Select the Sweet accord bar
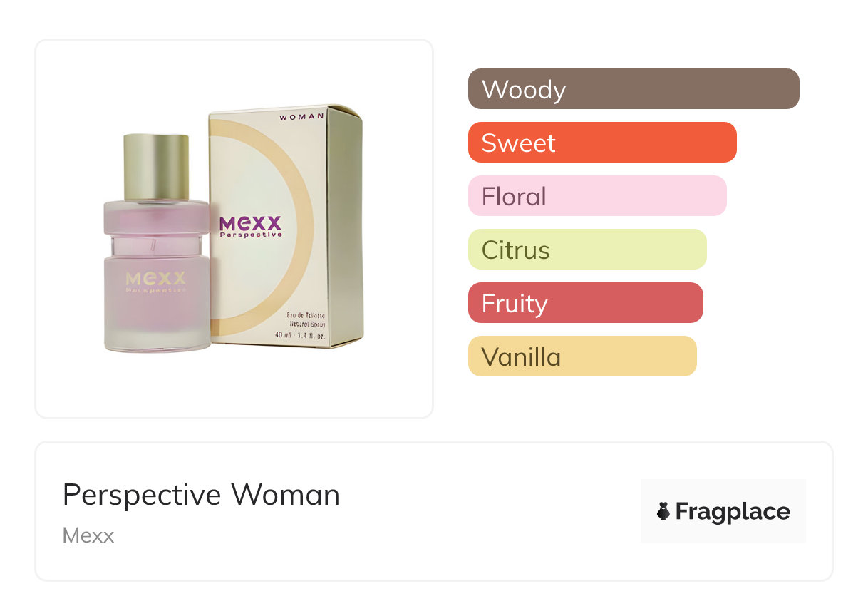The image size is (868, 616). (x=601, y=143)
